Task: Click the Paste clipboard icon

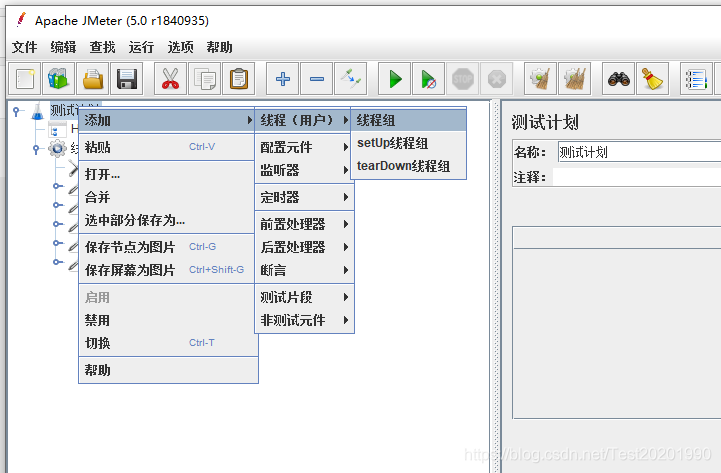Action: (x=238, y=79)
